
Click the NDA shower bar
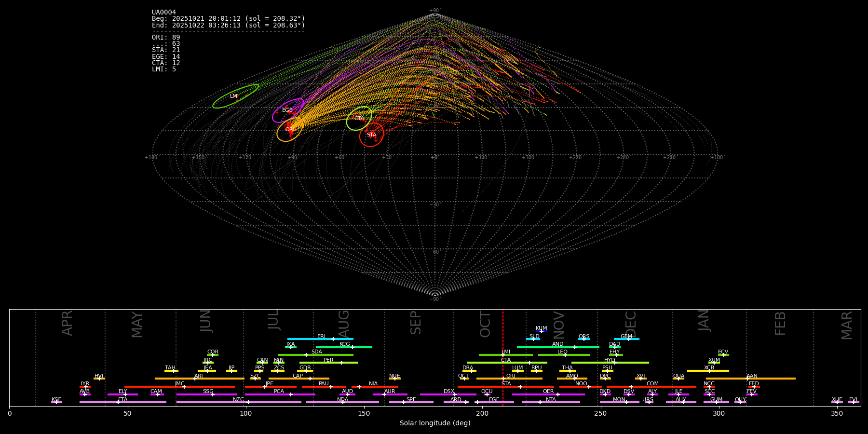click(342, 402)
